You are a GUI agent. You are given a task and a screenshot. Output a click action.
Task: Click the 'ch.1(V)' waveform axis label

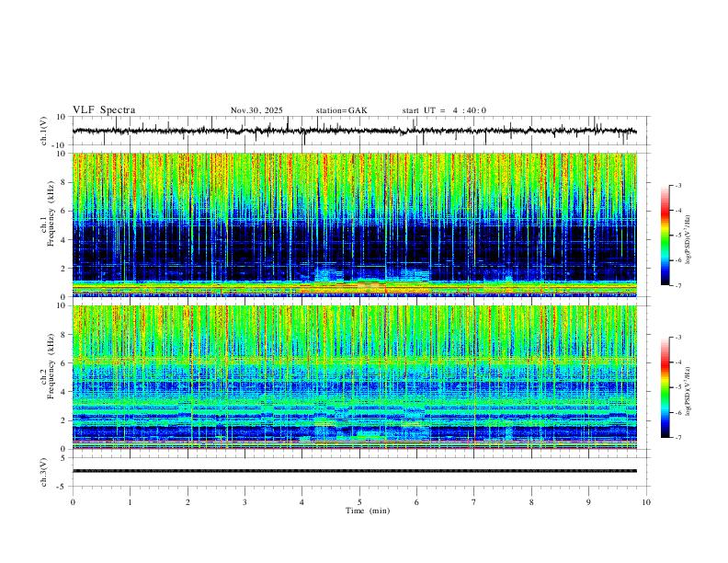click(x=44, y=131)
